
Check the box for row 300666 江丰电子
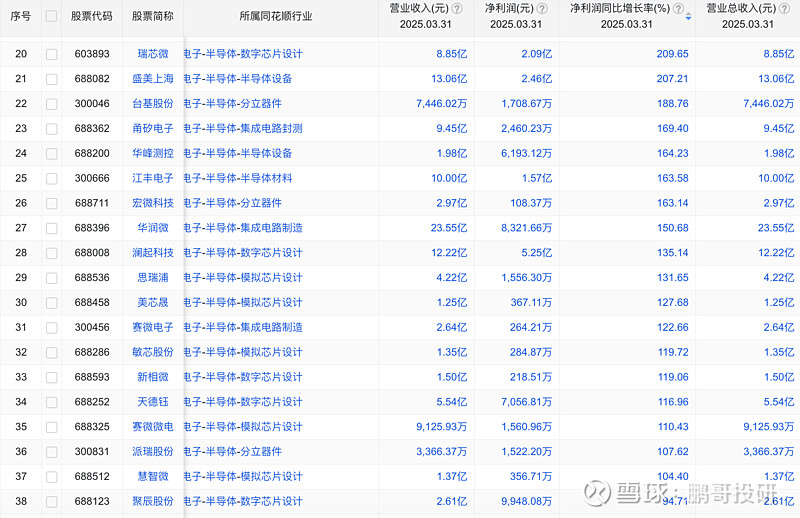[x=52, y=179]
